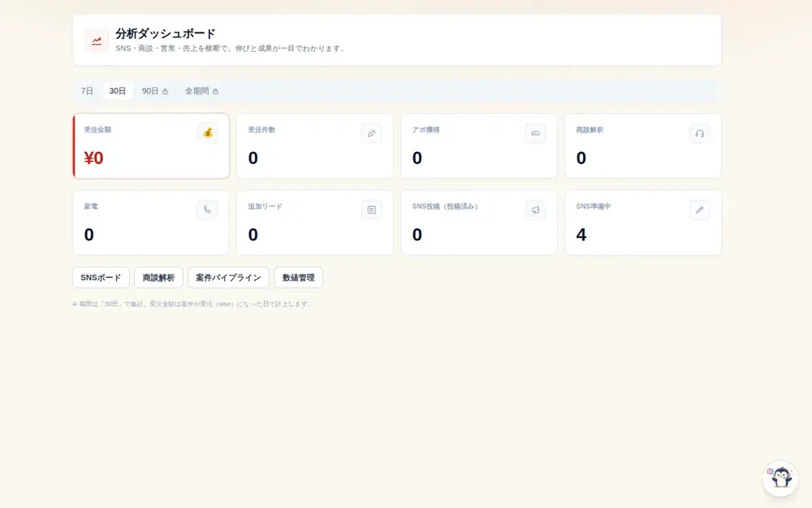Image resolution: width=812 pixels, height=508 pixels.
Task: Click the megaphone icon on SNS投稿 card
Action: pyautogui.click(x=535, y=210)
